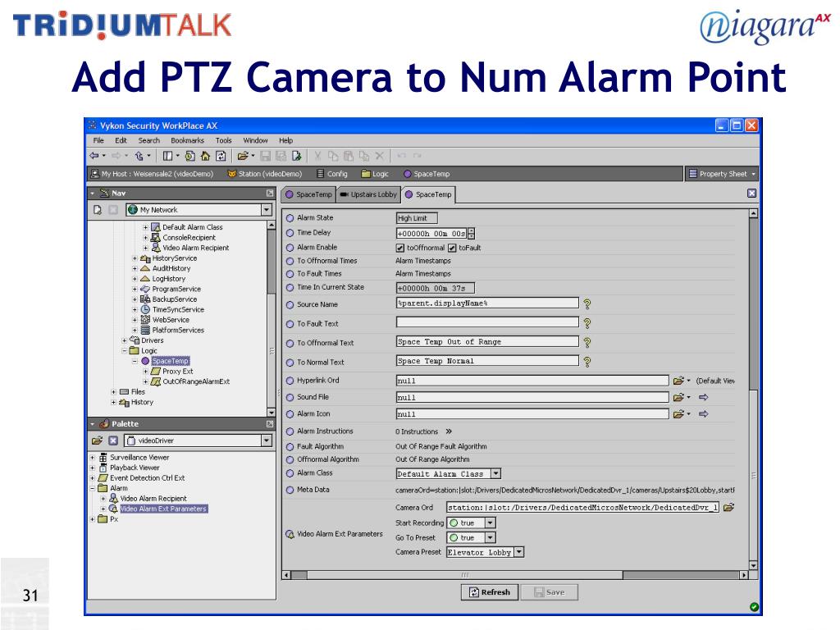This screenshot has height=630, width=840.
Task: Open the Start Recording dropdown
Action: click(490, 523)
